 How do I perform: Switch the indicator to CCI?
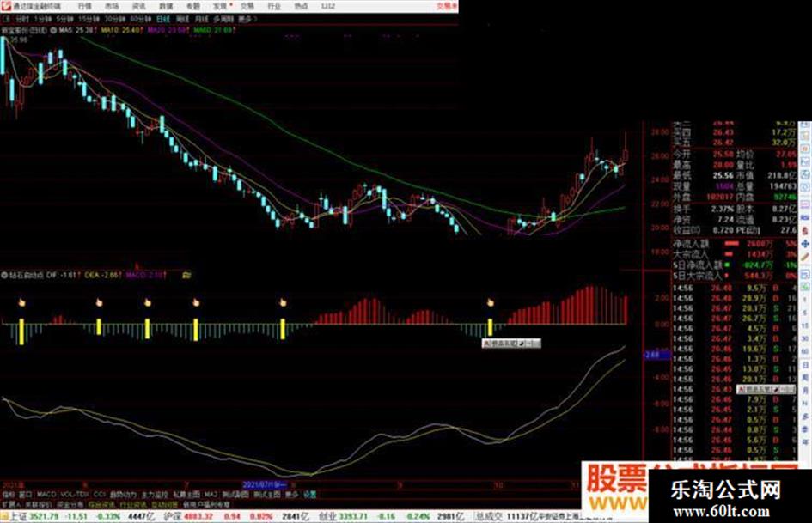point(99,495)
